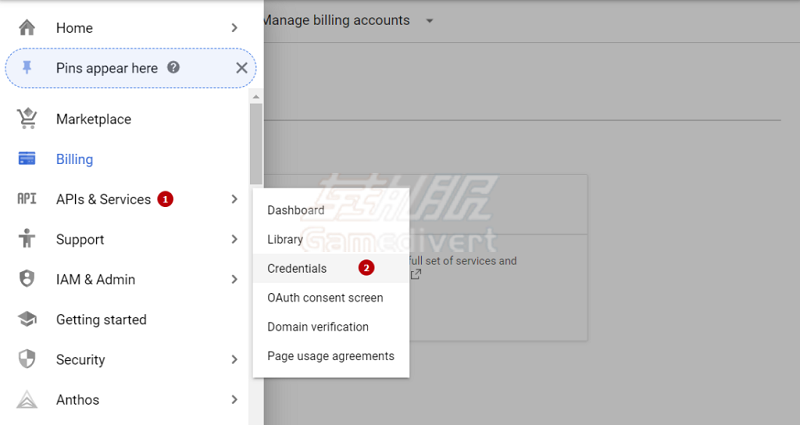Click the Getting started graduation cap icon
800x425 pixels.
(x=27, y=319)
